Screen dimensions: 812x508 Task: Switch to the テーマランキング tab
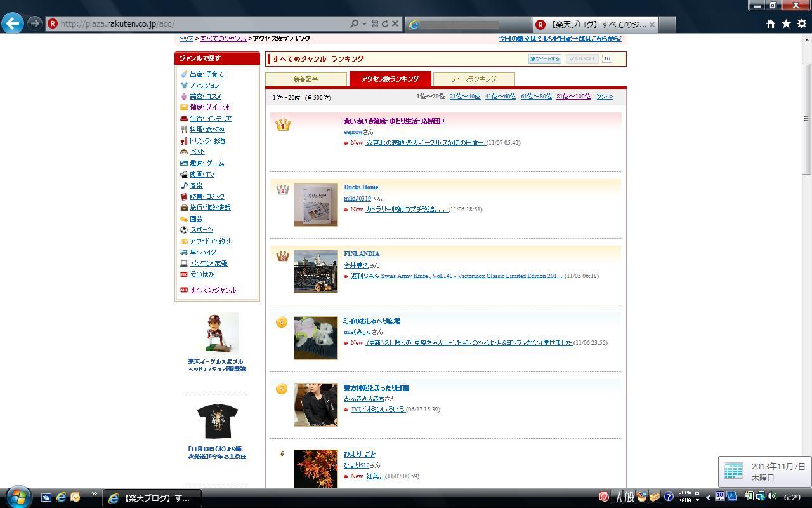pyautogui.click(x=473, y=79)
